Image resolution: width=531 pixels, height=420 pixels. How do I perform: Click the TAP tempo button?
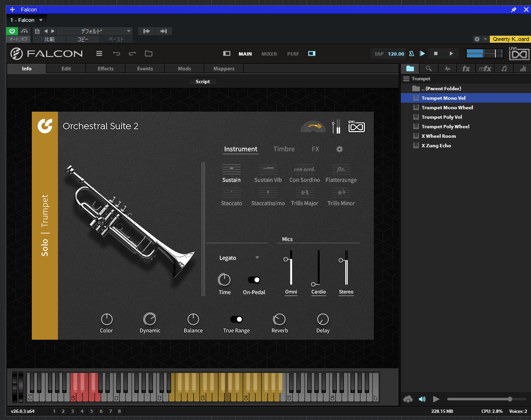coord(379,54)
